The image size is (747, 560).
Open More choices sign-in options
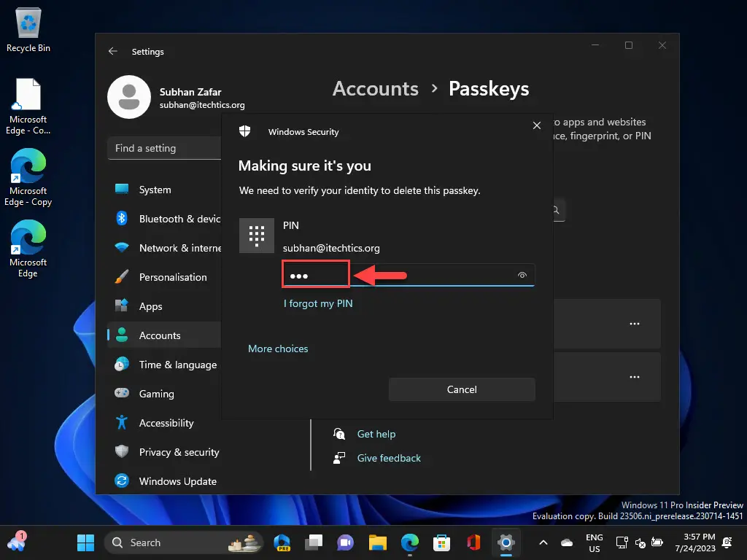pos(278,349)
